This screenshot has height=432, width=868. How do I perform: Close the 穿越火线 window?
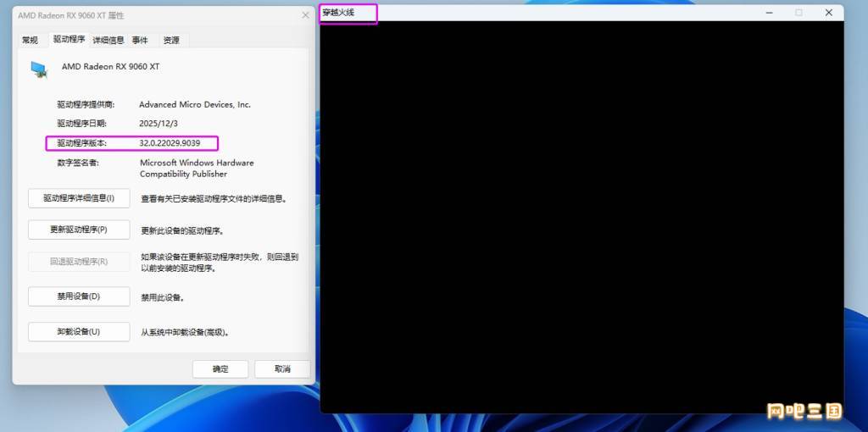829,13
